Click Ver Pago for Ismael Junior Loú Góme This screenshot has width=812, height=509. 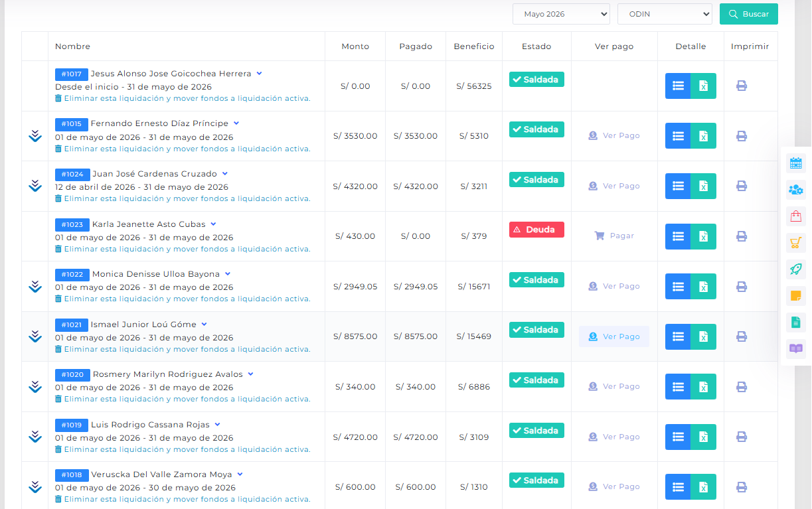[614, 336]
